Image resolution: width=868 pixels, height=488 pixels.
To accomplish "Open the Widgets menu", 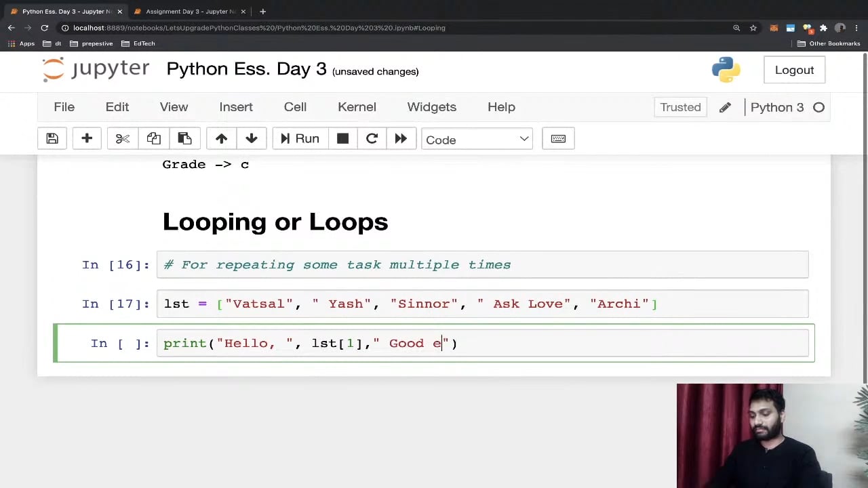I will [432, 107].
